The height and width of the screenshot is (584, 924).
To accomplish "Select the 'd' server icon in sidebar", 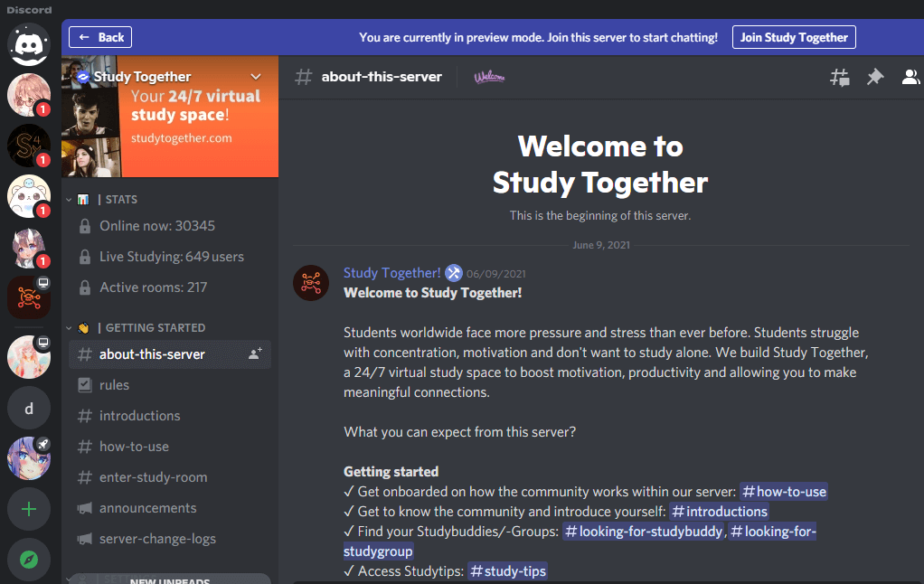I will (29, 409).
